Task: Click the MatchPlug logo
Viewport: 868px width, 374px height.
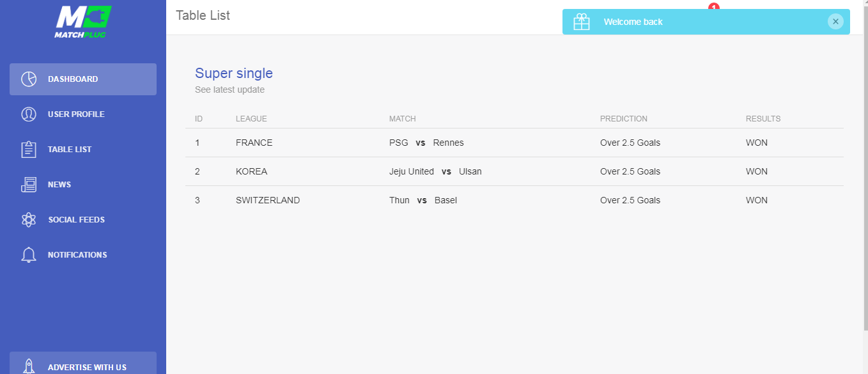Action: (83, 21)
